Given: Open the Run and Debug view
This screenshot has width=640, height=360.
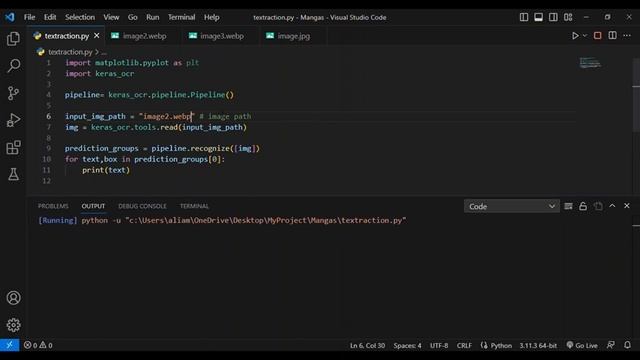Looking at the screenshot, I should [x=13, y=120].
